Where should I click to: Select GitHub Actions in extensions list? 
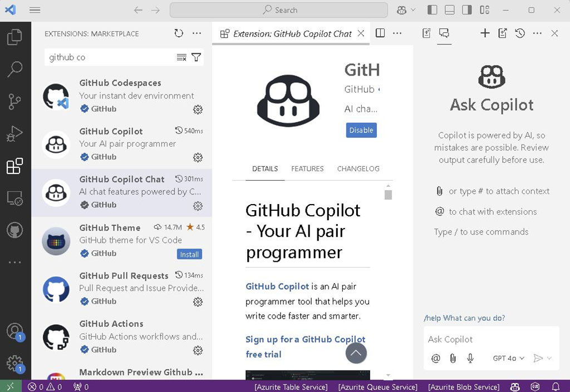point(122,337)
